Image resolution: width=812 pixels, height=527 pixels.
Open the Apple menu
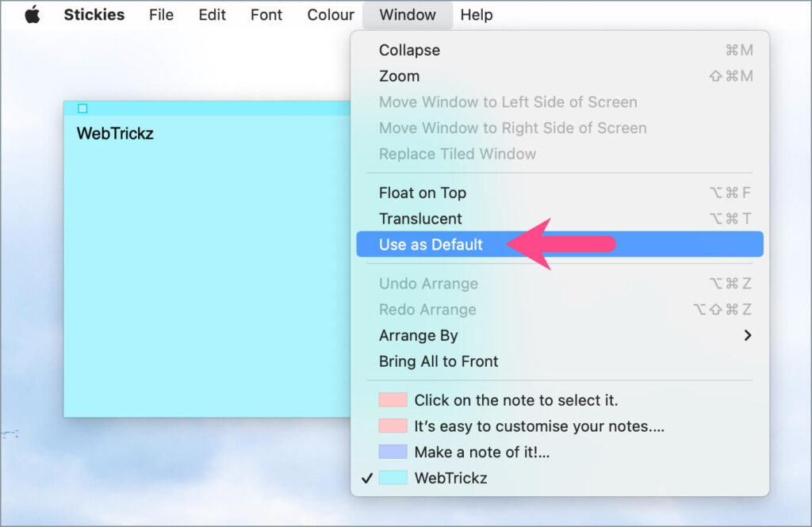[x=32, y=13]
